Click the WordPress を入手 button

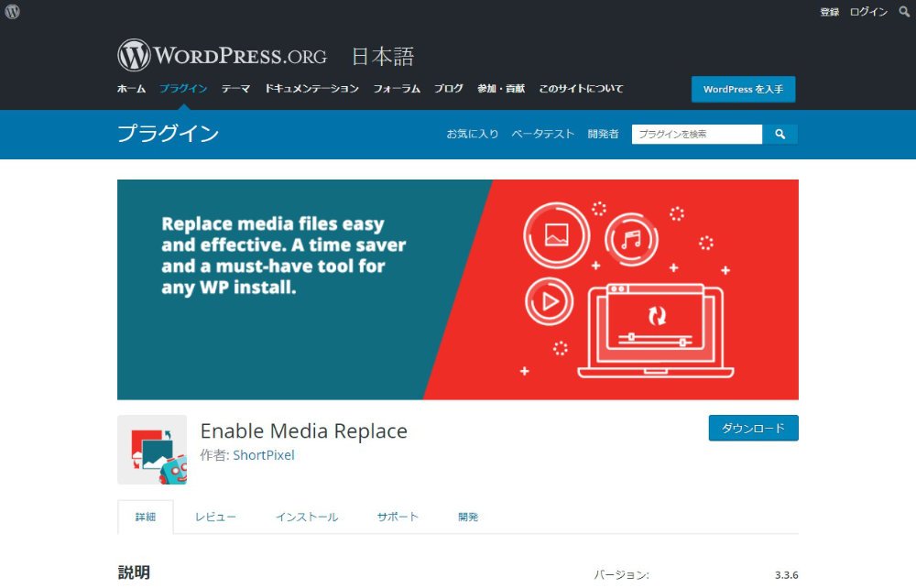coord(743,90)
